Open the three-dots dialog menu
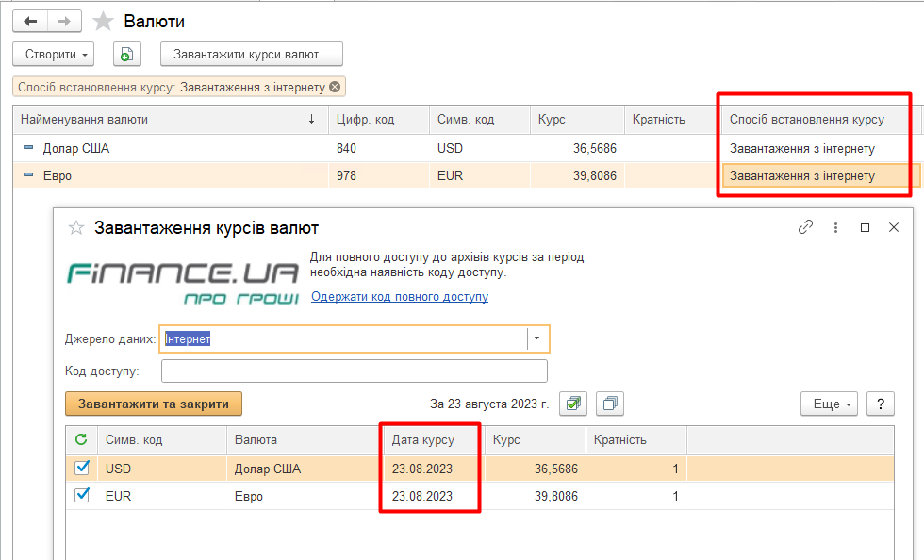The width and height of the screenshot is (924, 560). (835, 227)
